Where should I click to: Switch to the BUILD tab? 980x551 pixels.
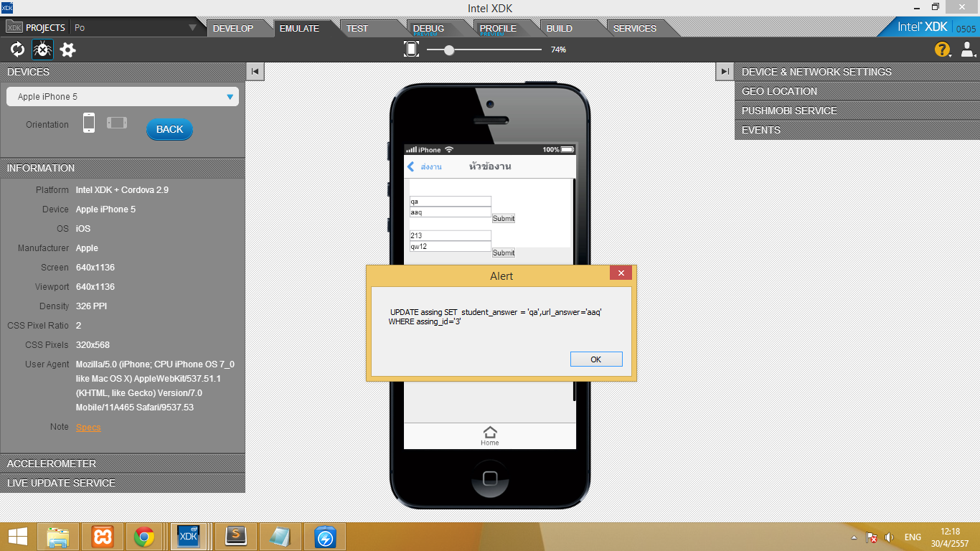(x=560, y=29)
